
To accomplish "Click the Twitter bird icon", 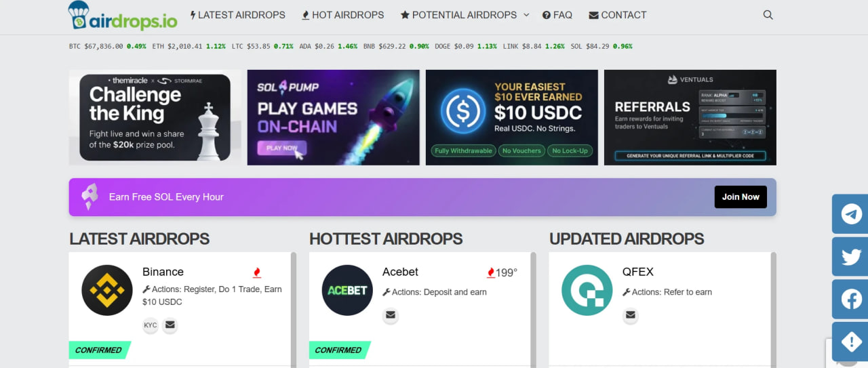I will (x=851, y=256).
